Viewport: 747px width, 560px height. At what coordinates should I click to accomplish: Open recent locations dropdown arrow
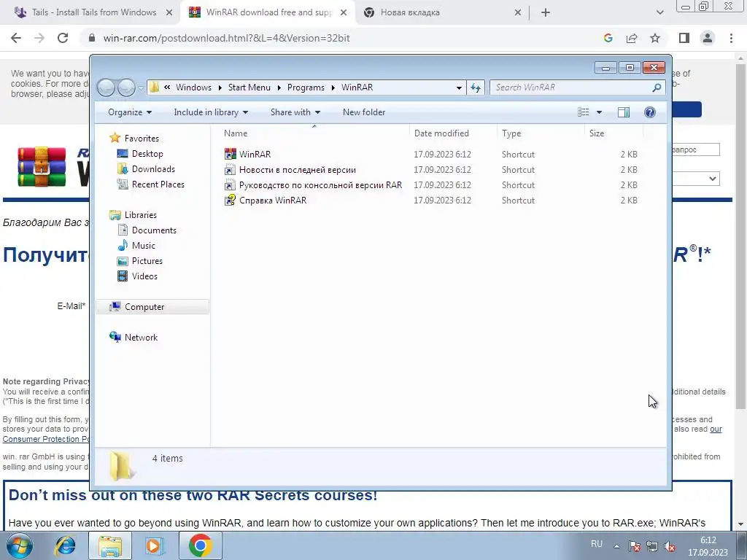point(141,87)
